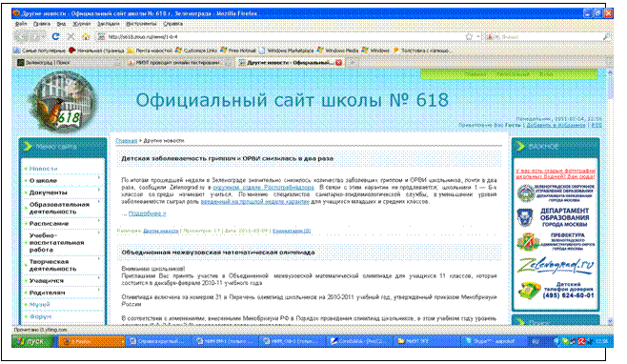Click the school 618 round logo
This screenshot has height=364, width=627.
click(62, 101)
